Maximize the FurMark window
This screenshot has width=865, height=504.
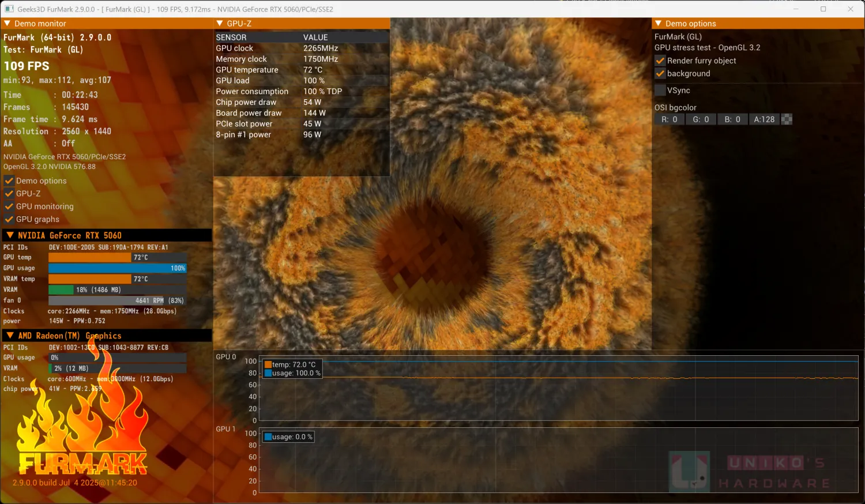pyautogui.click(x=823, y=9)
